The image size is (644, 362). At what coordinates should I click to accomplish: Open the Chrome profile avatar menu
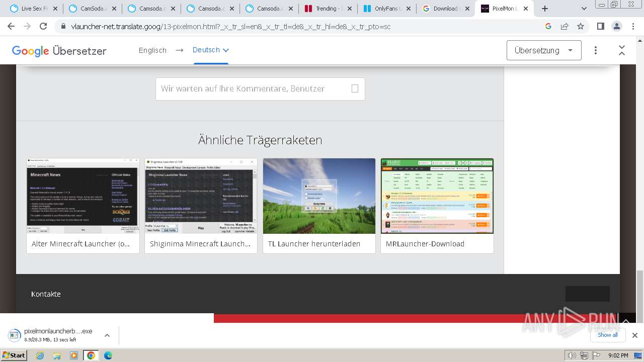(616, 26)
